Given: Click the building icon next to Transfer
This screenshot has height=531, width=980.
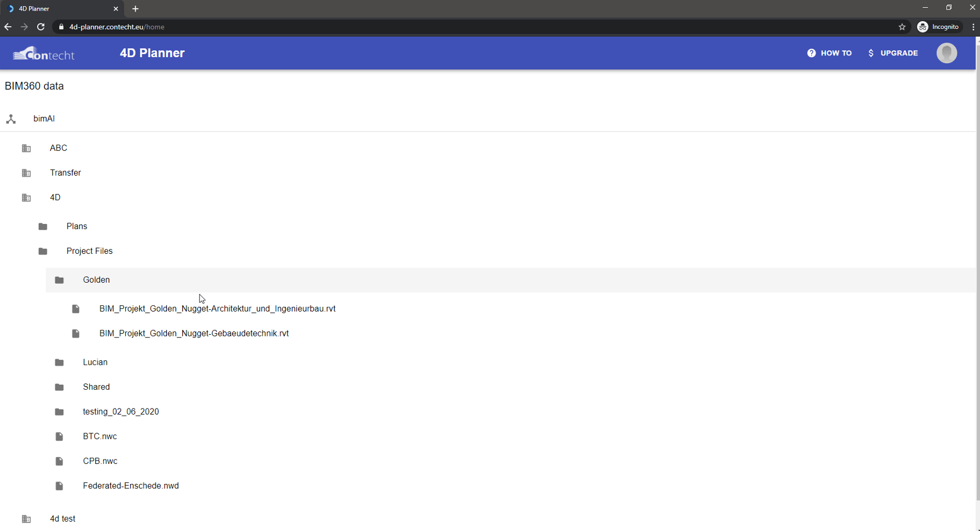Looking at the screenshot, I should (x=26, y=173).
